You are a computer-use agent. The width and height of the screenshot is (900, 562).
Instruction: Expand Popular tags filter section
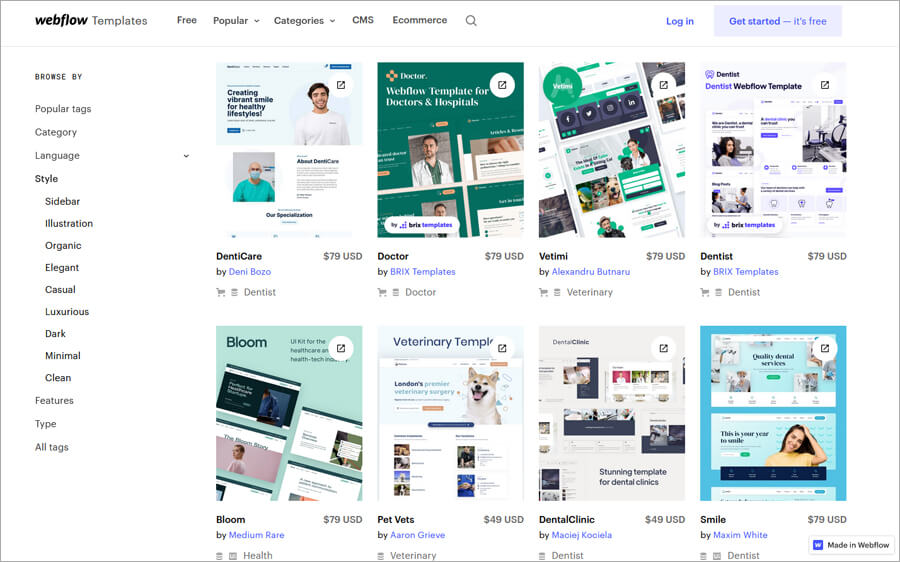point(63,108)
